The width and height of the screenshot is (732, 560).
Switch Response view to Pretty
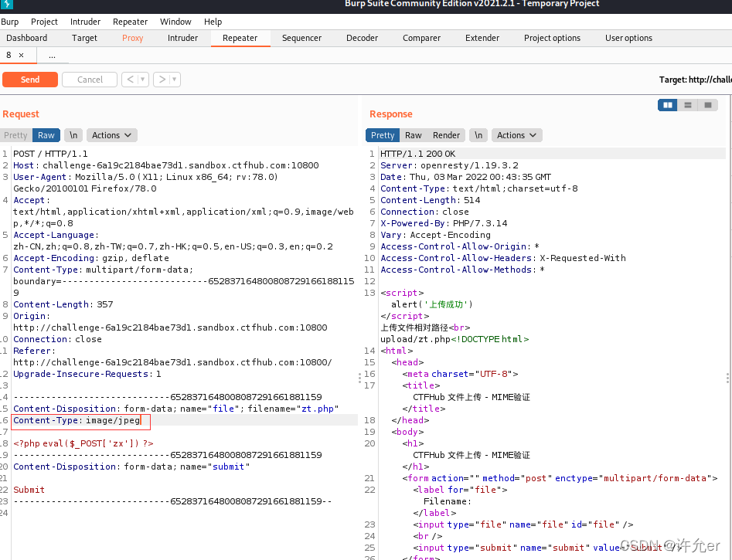[x=383, y=135]
